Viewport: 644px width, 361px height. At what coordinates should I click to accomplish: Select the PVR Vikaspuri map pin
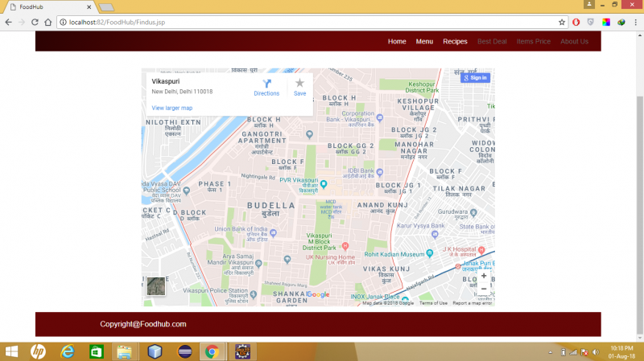(324, 184)
